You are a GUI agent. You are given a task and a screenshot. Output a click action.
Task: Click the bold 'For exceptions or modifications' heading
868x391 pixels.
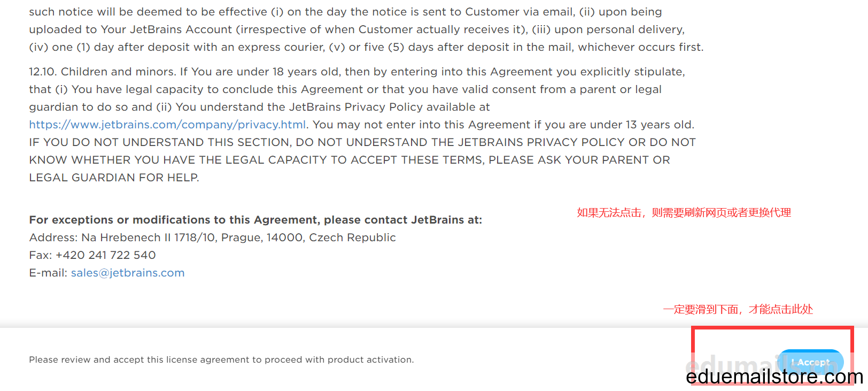[255, 220]
